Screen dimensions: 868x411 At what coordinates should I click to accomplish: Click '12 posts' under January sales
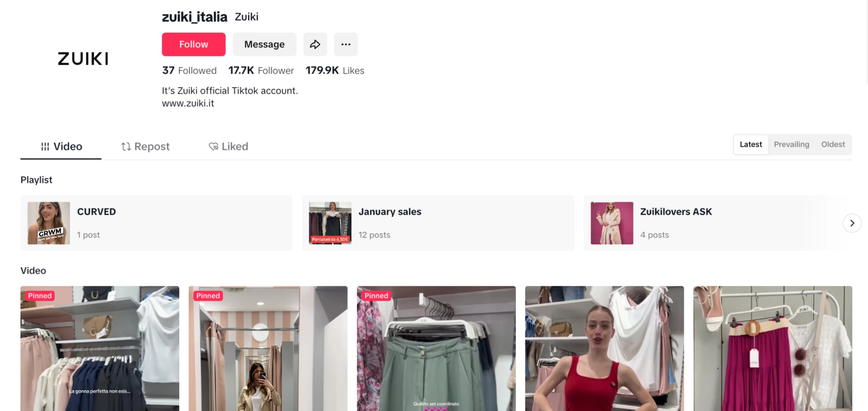tap(374, 235)
